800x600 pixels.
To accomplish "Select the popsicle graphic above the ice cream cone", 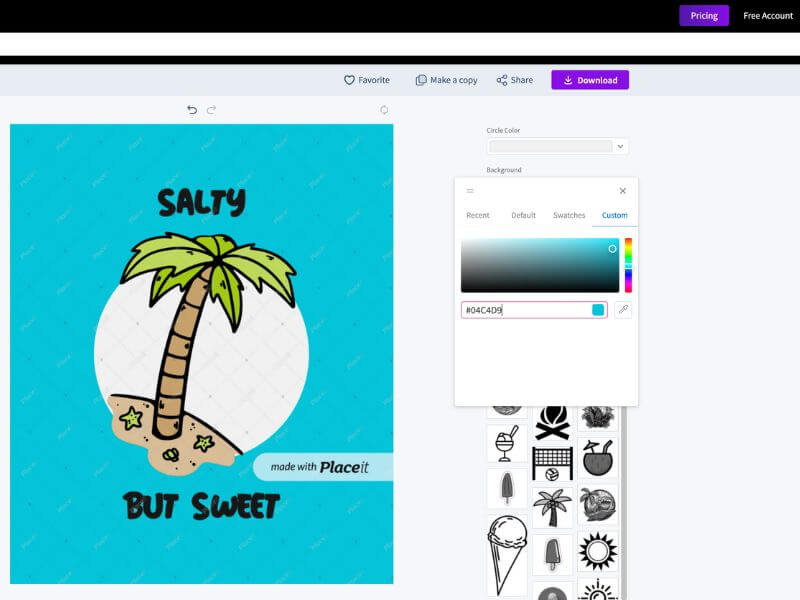I will (507, 488).
